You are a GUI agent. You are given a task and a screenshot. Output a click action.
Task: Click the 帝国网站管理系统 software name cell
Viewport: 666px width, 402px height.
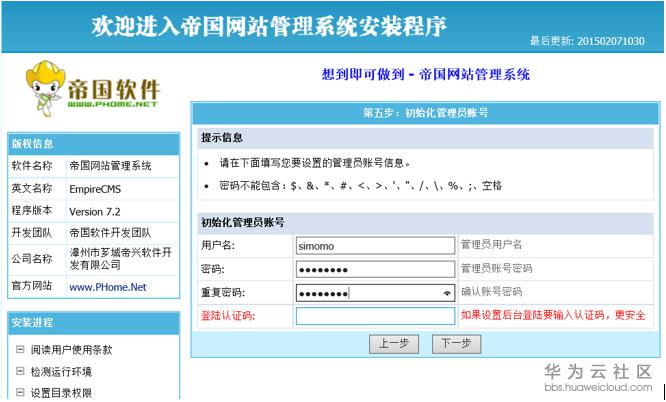110,166
